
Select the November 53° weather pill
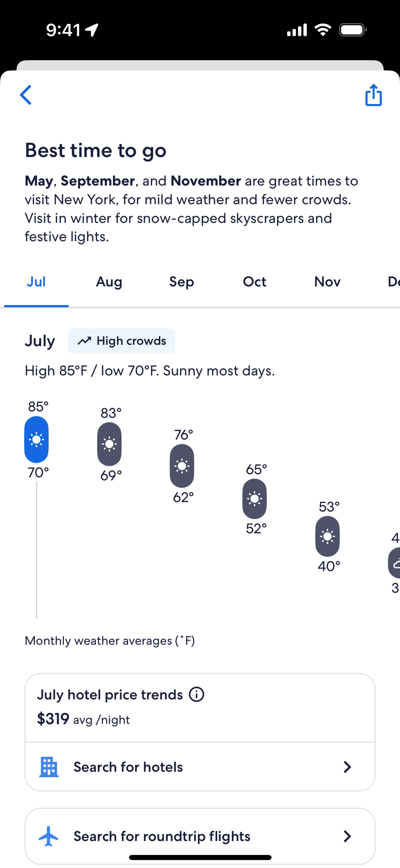[327, 536]
